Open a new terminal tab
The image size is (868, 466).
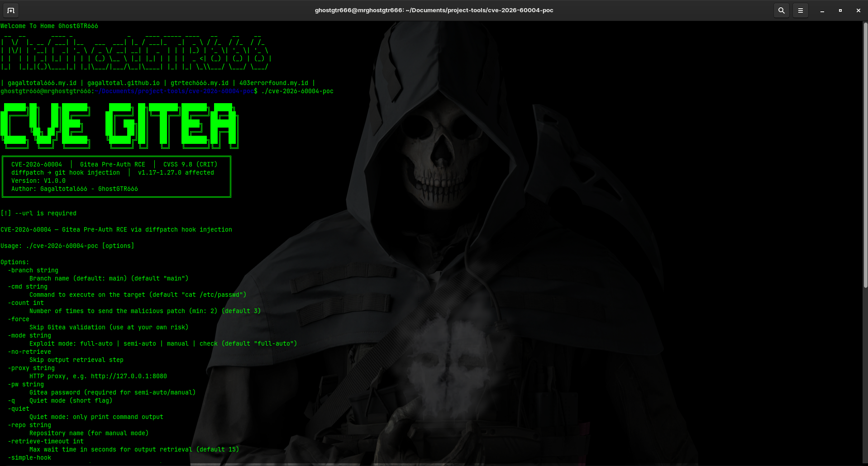(11, 10)
